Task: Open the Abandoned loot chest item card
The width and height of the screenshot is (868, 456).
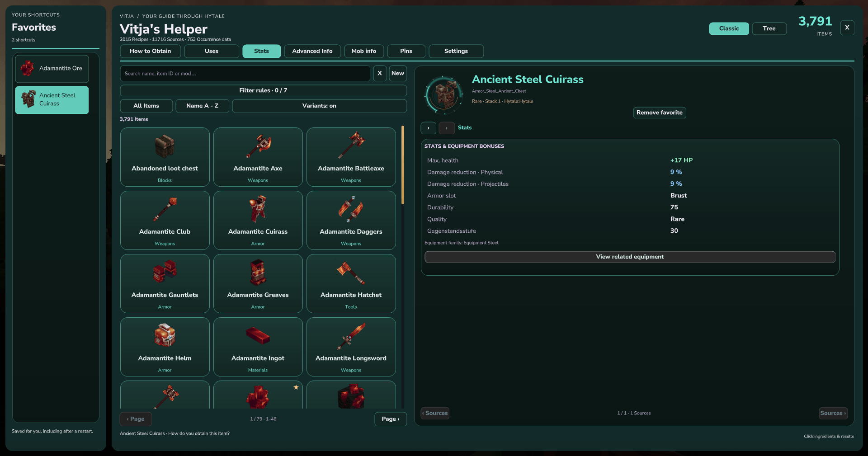Action: tap(165, 157)
